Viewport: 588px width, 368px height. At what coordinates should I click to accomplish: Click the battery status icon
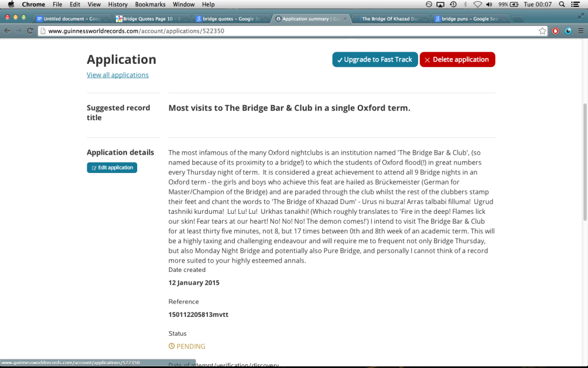pyautogui.click(x=514, y=5)
